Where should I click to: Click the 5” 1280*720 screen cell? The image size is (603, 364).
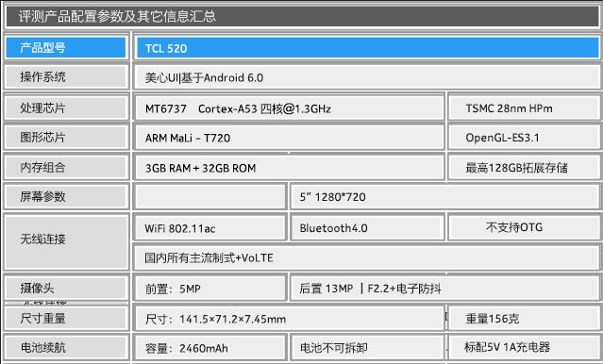[x=444, y=197]
